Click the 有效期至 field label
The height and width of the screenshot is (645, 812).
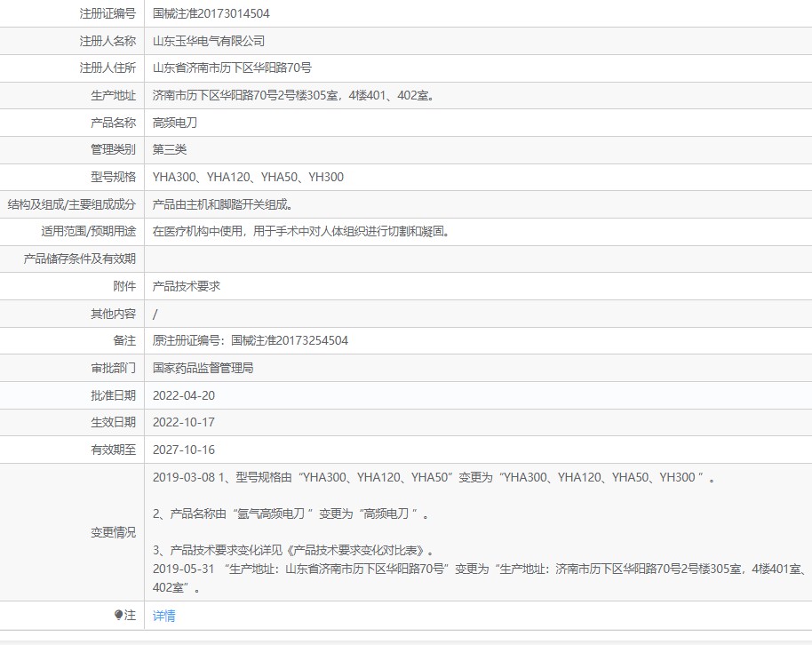coord(114,450)
